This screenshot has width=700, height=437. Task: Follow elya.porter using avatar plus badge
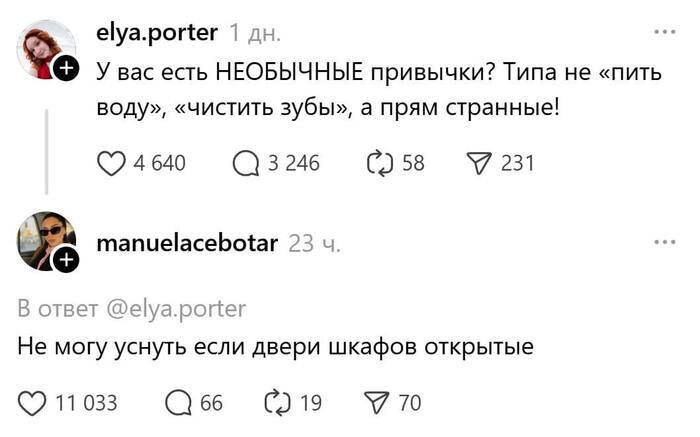[x=67, y=70]
